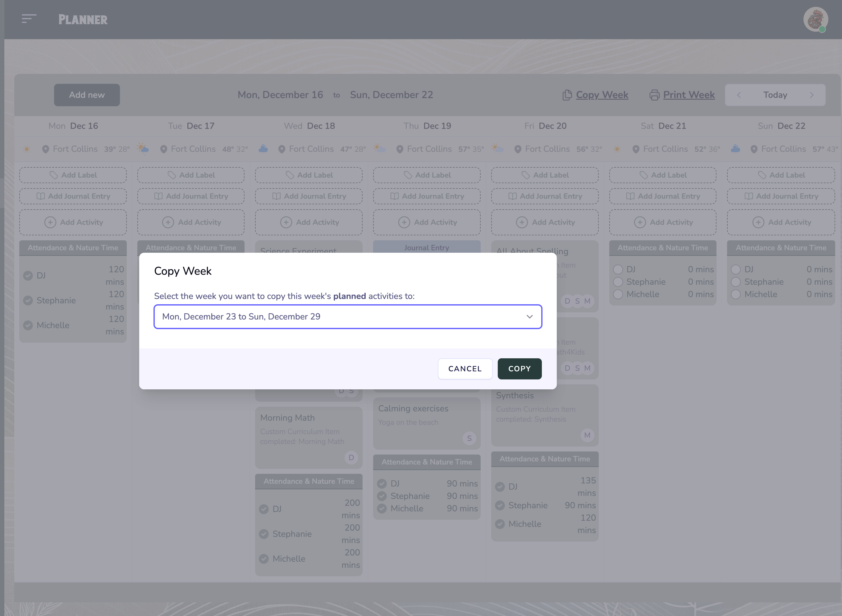Click the Copy Week link

click(x=602, y=95)
